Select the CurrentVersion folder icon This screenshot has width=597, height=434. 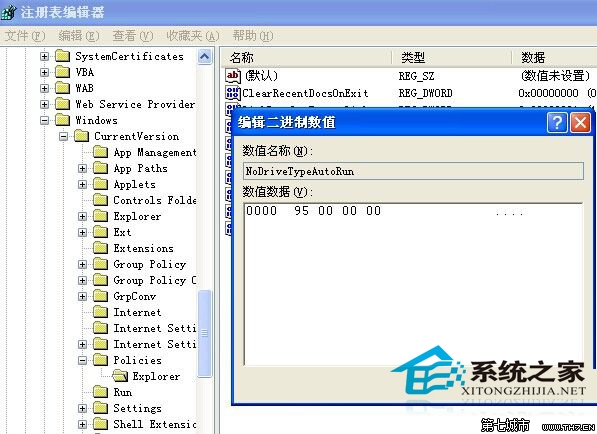coord(81,136)
